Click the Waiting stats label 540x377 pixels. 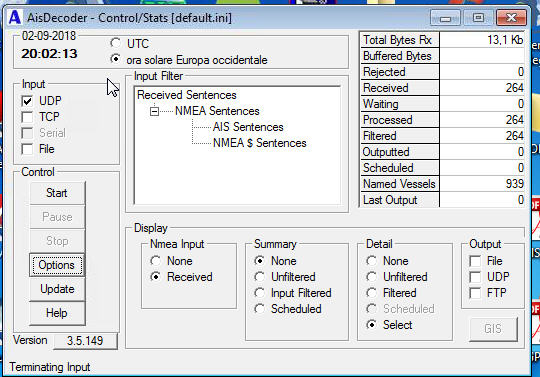pos(400,104)
